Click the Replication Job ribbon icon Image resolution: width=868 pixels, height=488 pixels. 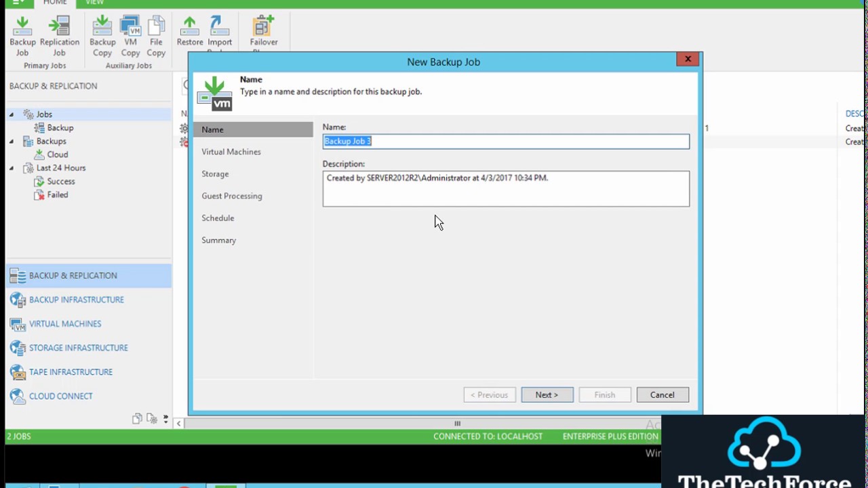[x=60, y=37]
